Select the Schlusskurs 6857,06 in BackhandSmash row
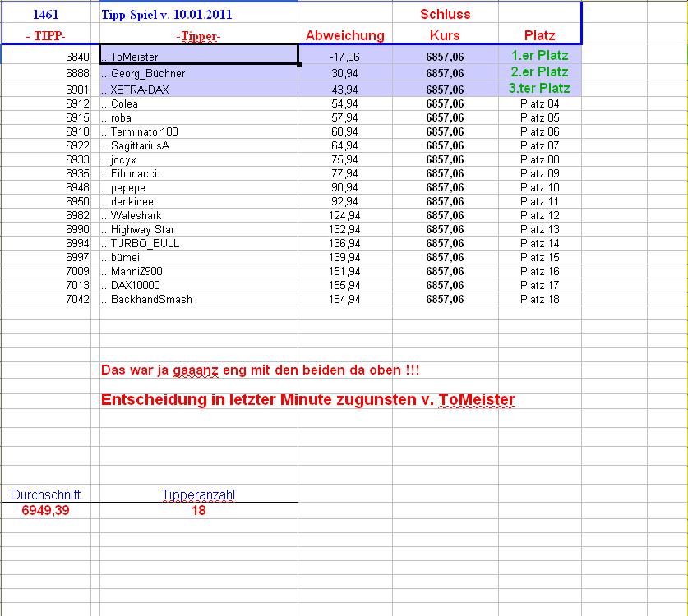The image size is (688, 616). pyautogui.click(x=445, y=300)
